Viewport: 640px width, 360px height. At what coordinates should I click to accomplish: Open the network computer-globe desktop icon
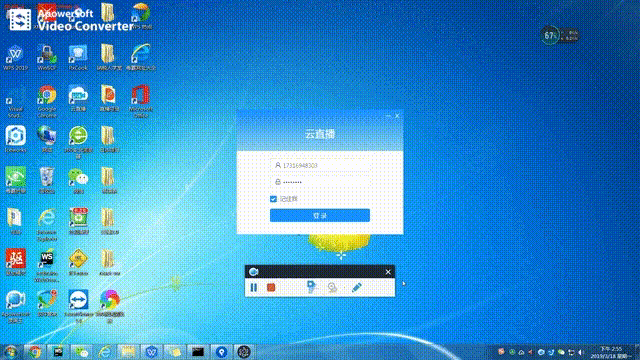coord(47,139)
